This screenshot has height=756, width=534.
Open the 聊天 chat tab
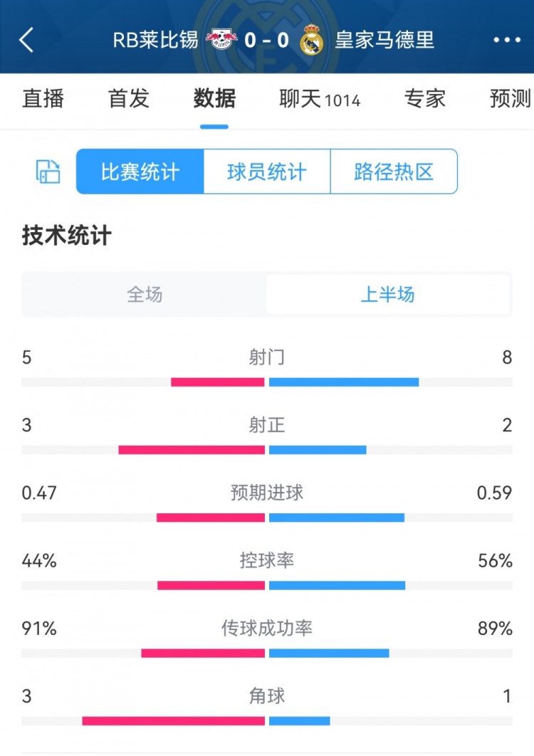point(320,99)
